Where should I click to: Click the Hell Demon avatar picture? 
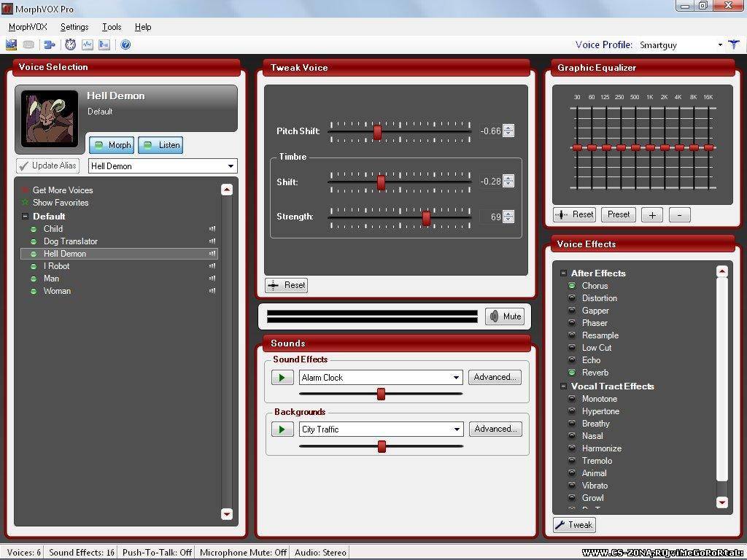(x=50, y=118)
